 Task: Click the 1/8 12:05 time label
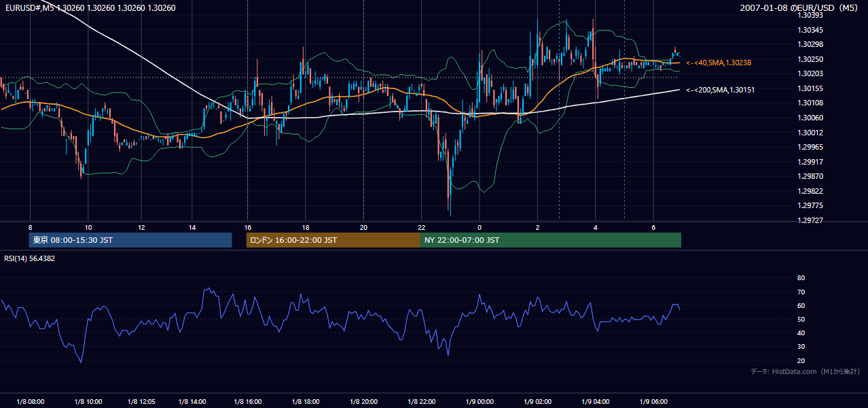141,401
